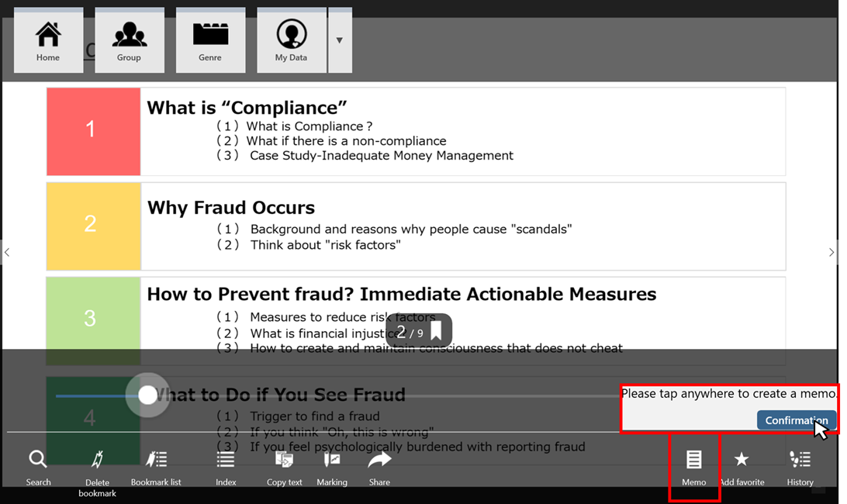Click 'Please tap anywhere to create a memo.'
This screenshot has height=504, width=847.
click(728, 394)
